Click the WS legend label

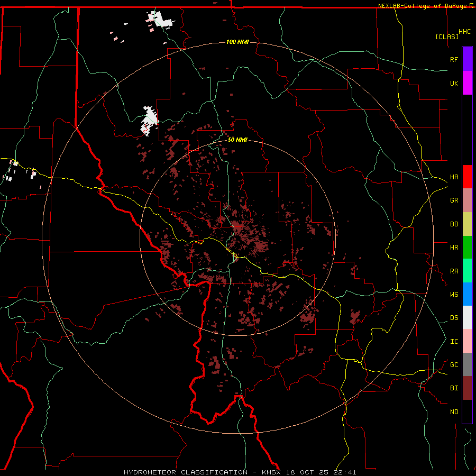(x=454, y=295)
